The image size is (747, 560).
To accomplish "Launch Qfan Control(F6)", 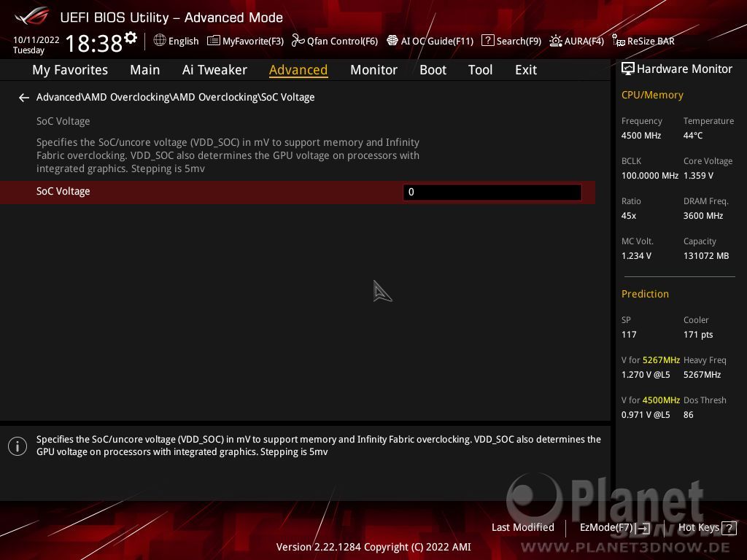I will 334,41.
